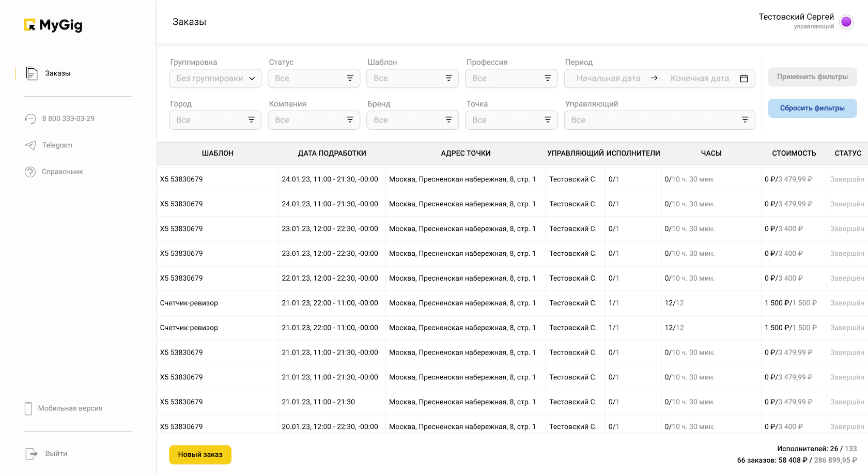
Task: Click the Мобильная версия phone icon
Action: click(x=28, y=408)
